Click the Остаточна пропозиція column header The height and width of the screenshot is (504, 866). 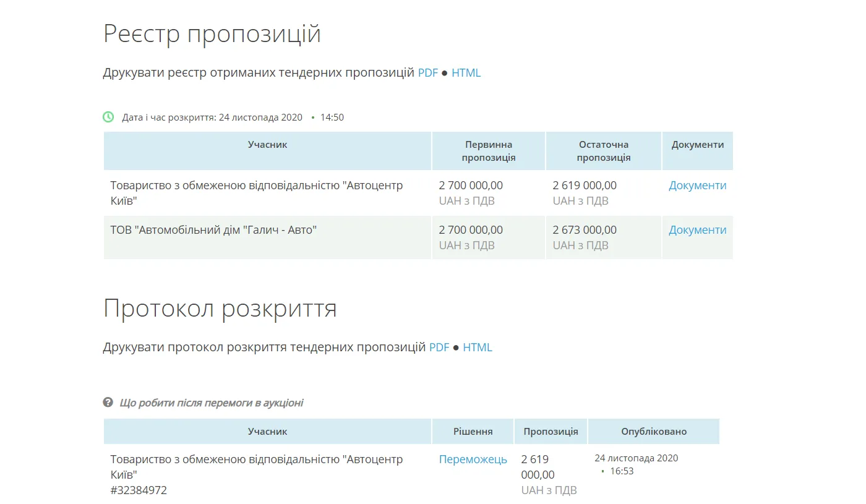pyautogui.click(x=604, y=151)
